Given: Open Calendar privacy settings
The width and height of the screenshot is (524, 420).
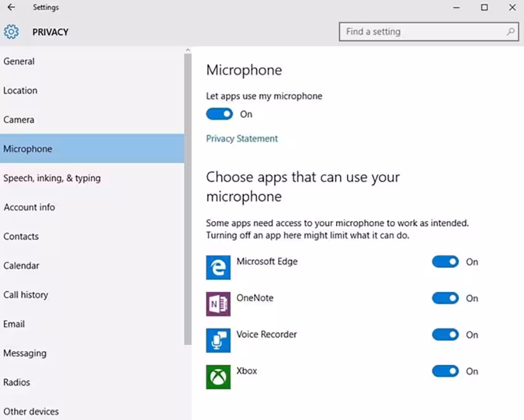Looking at the screenshot, I should click(92, 265).
